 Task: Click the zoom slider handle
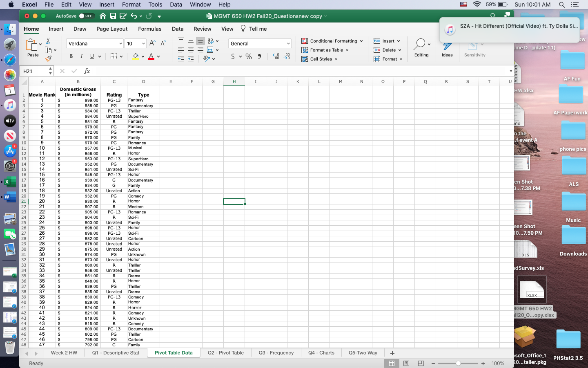pos(458,364)
